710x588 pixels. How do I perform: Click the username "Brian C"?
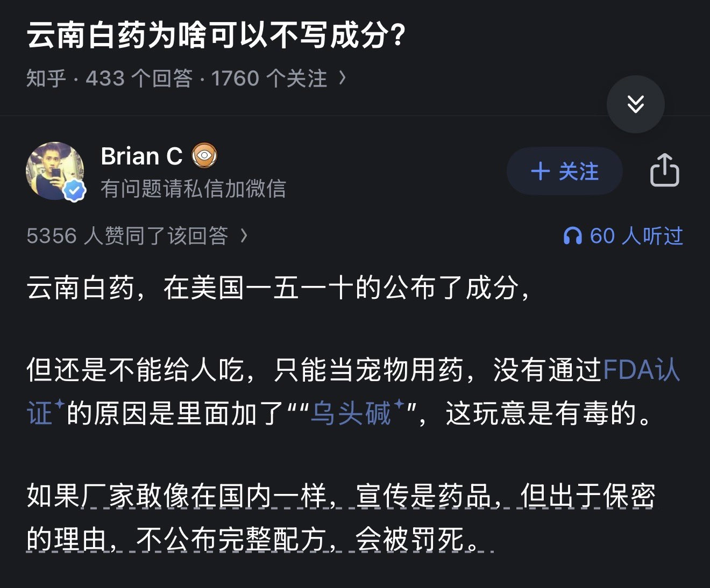pos(141,156)
